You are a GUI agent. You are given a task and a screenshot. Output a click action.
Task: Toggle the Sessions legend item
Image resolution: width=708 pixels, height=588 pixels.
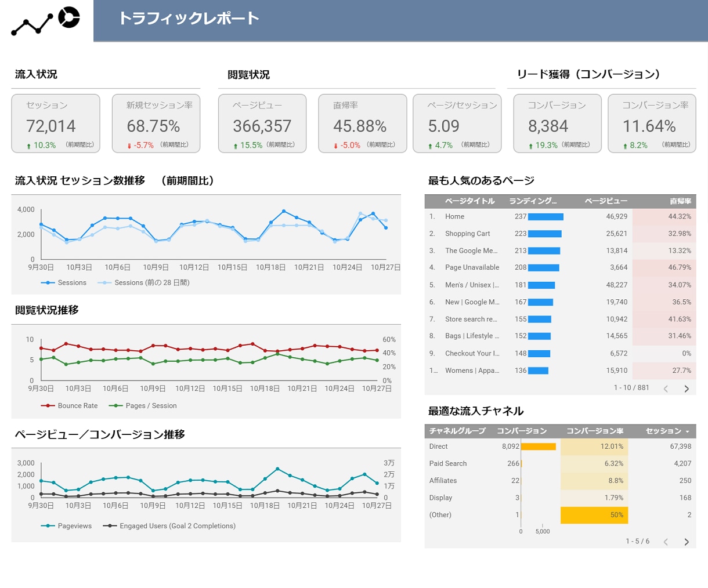point(63,282)
